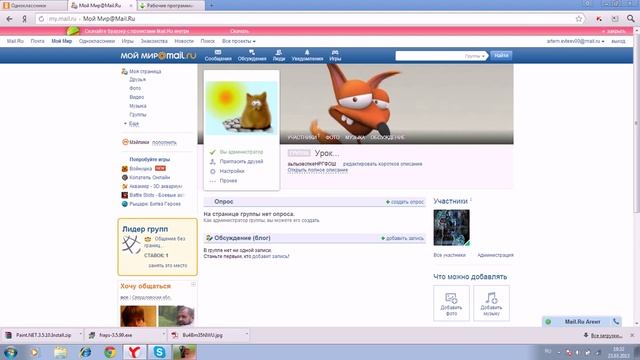This screenshot has height=360, width=640.
Task: Click Mail.Ru Agent phone icon
Action: pyautogui.click(x=616, y=322)
